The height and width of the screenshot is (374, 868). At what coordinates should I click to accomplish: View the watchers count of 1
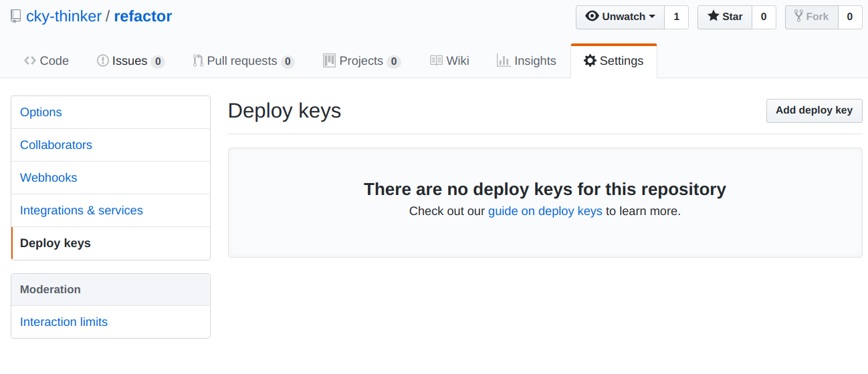676,17
